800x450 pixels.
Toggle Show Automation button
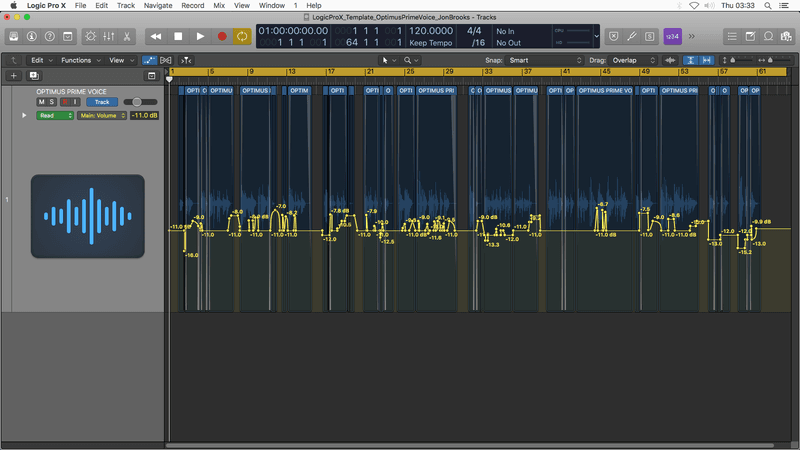tap(149, 60)
